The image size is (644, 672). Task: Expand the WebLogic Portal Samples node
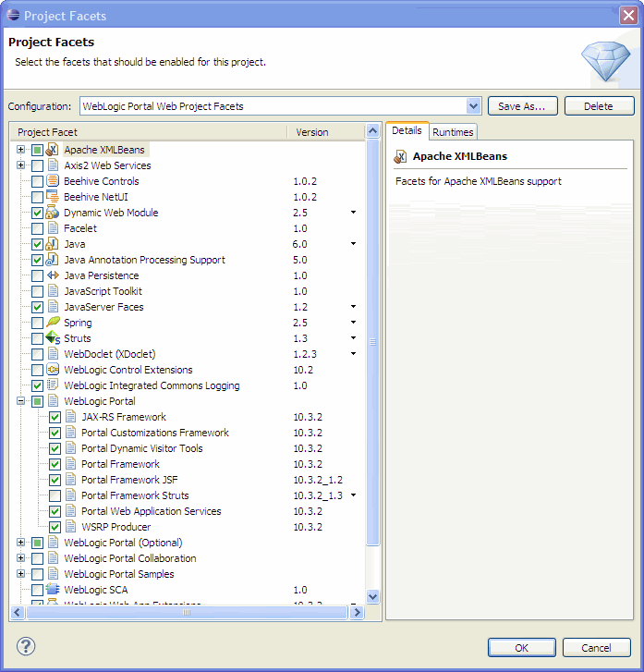20,573
